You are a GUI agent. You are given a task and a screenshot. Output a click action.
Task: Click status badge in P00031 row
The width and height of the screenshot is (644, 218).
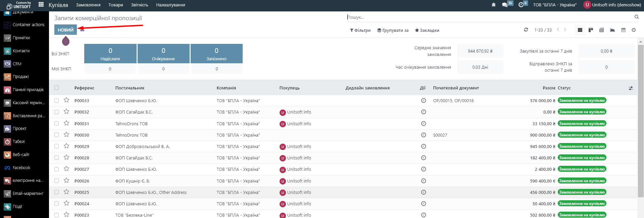tap(582, 124)
